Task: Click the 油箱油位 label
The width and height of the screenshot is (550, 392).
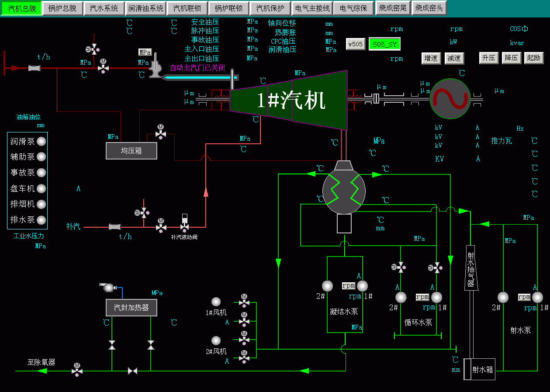Action: (29, 117)
